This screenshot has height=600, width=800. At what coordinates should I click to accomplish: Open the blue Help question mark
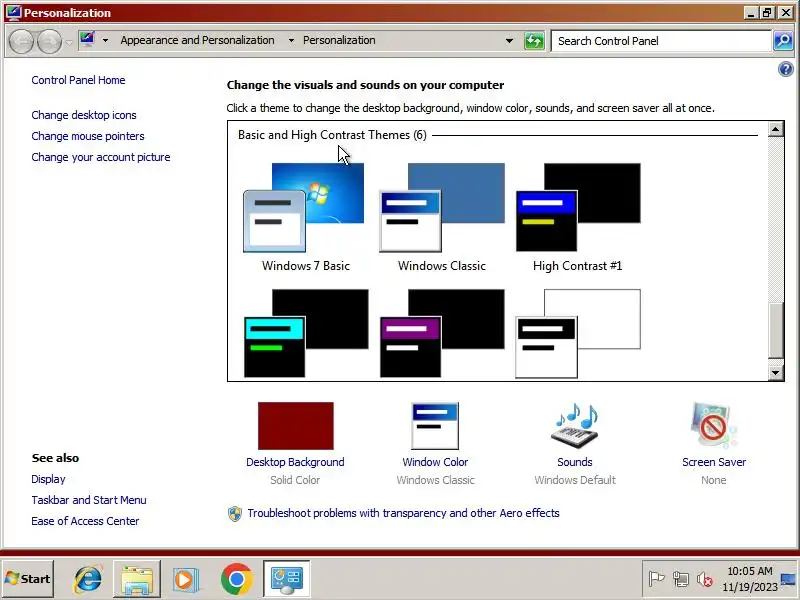tap(786, 69)
